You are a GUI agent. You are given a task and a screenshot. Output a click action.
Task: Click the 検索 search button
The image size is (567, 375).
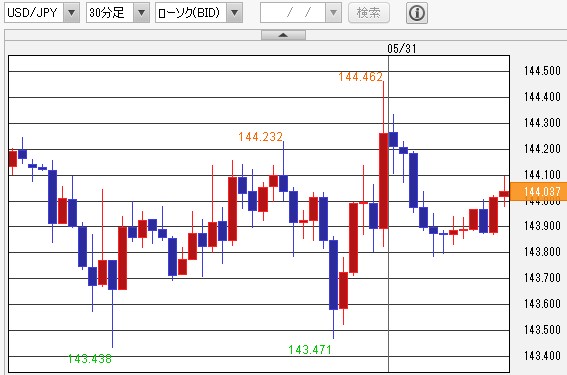coord(369,13)
